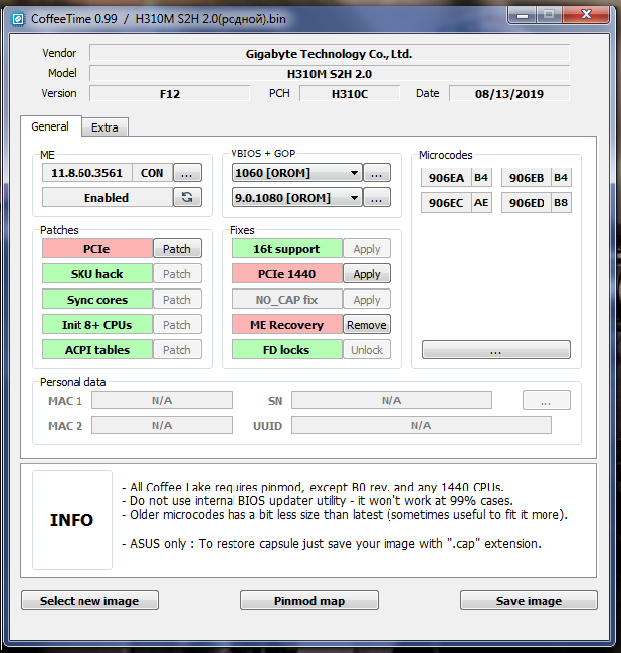The image size is (621, 653).
Task: Click the Init 8+ CPUs status label
Action: [97, 324]
